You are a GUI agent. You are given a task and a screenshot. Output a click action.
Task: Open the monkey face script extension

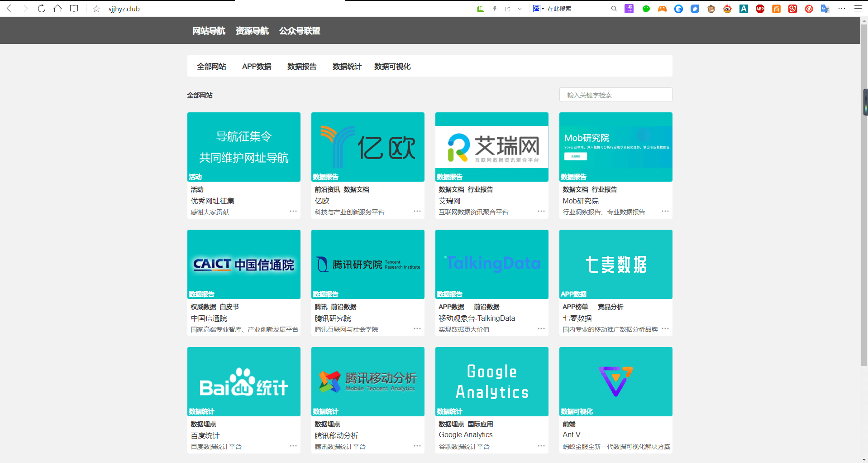(x=711, y=9)
